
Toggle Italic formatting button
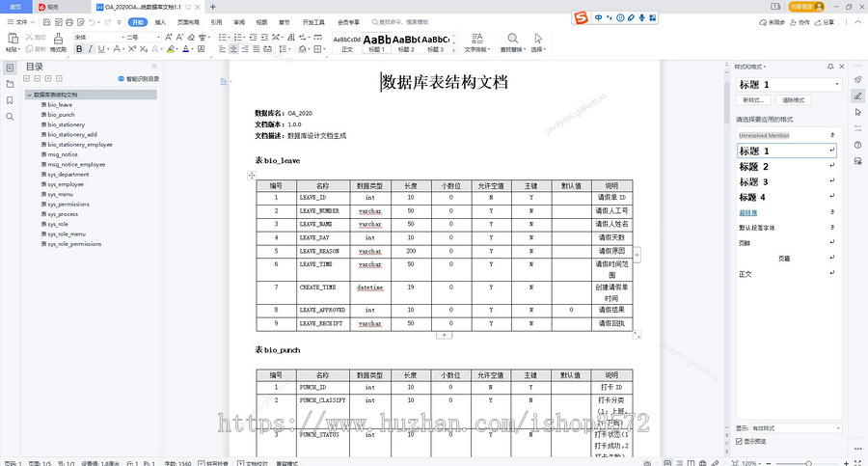[90, 49]
